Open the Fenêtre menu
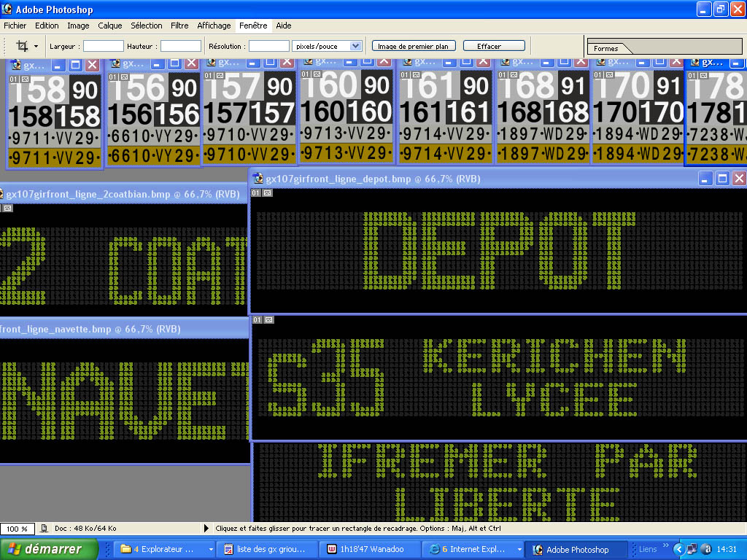 click(x=253, y=26)
